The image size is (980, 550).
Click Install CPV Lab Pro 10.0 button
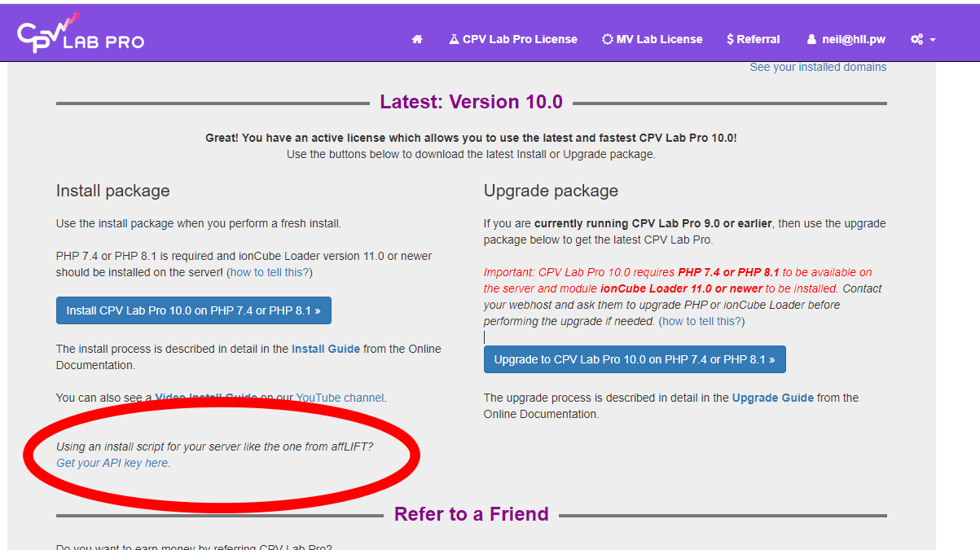(194, 310)
